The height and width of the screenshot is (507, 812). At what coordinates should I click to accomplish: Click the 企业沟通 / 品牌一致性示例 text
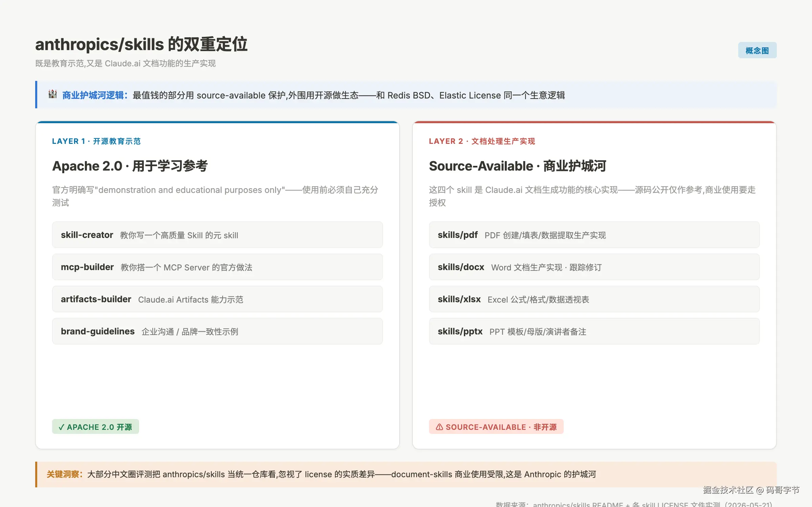pyautogui.click(x=190, y=332)
